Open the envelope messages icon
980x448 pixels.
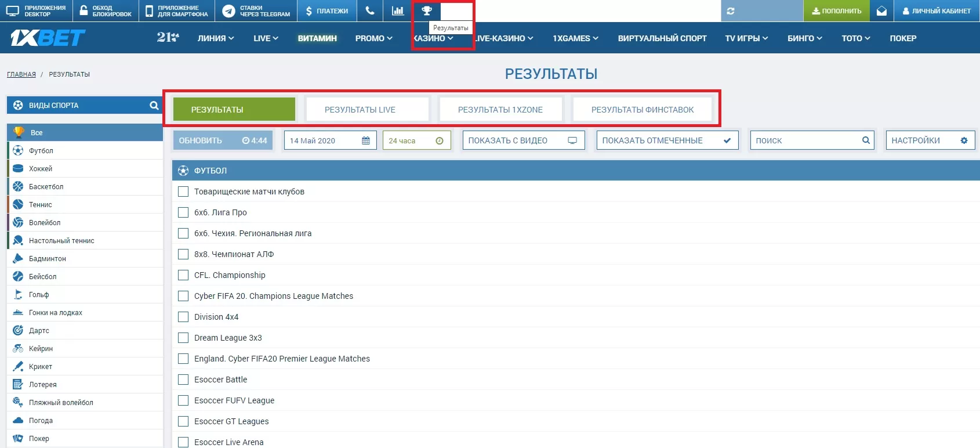[881, 10]
